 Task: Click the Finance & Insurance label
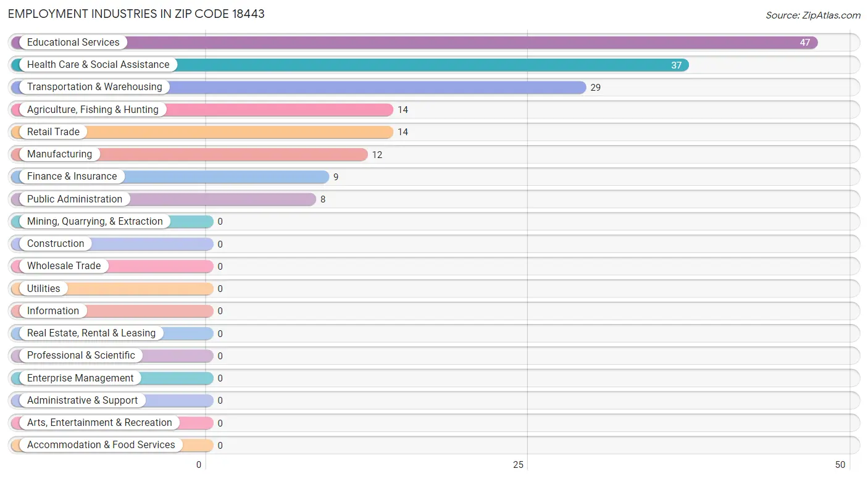pyautogui.click(x=72, y=177)
